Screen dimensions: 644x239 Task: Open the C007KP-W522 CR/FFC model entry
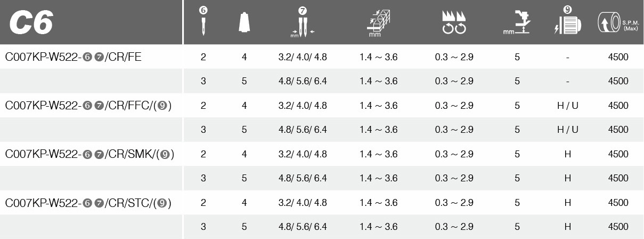tap(88, 106)
